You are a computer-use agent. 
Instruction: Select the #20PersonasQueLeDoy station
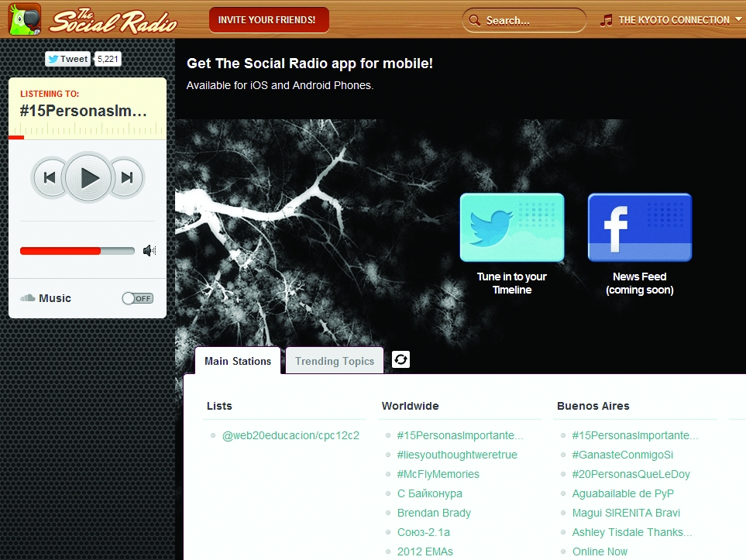point(631,474)
